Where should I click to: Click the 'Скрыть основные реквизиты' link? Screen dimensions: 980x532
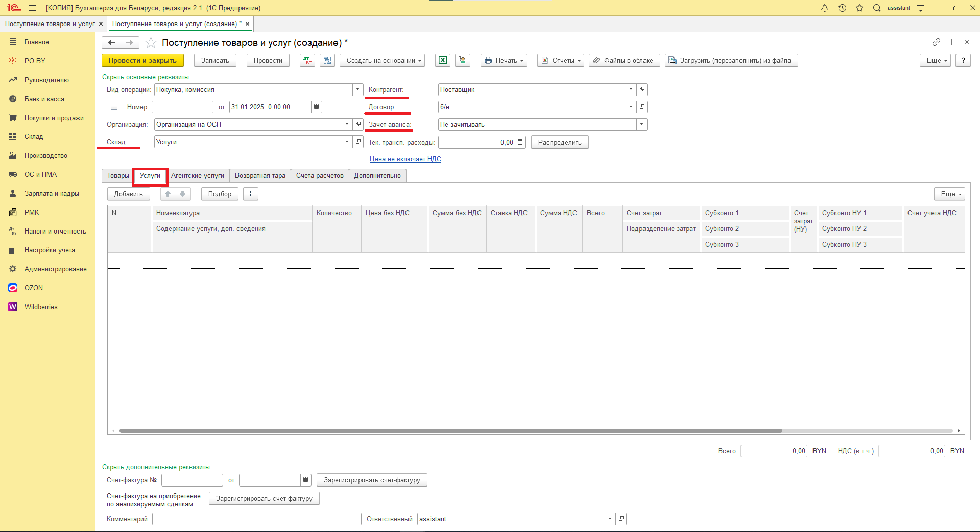[x=146, y=77]
